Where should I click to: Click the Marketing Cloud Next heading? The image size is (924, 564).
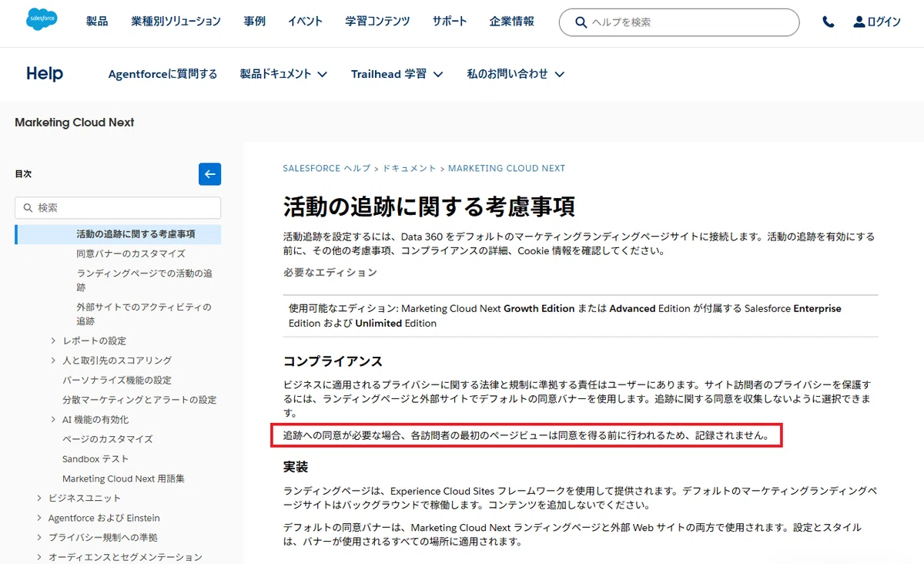75,123
